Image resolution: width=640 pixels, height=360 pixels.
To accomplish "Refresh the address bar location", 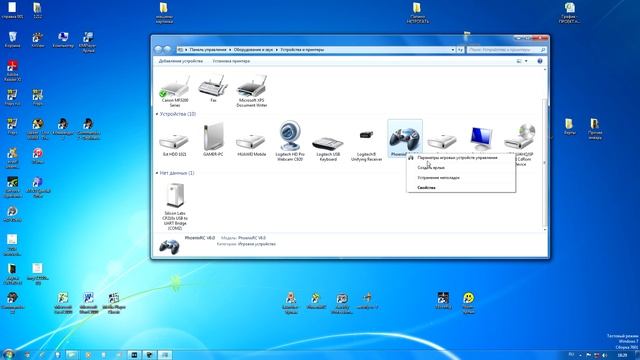I will click(x=460, y=50).
